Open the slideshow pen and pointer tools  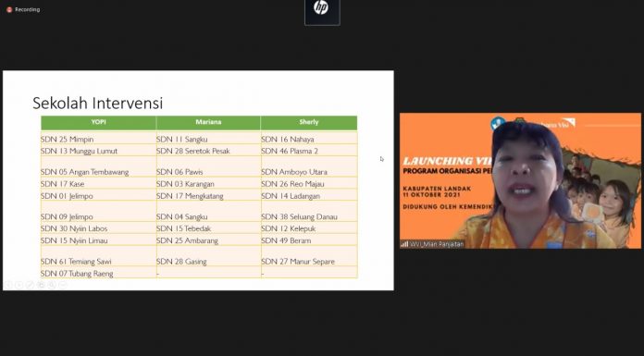tap(30, 284)
